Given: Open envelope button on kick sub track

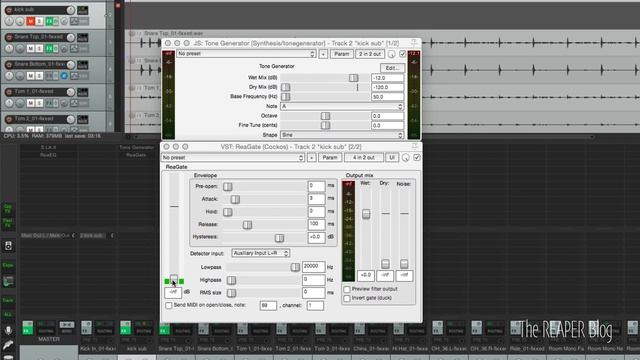Looking at the screenshot, I should (74, 21).
